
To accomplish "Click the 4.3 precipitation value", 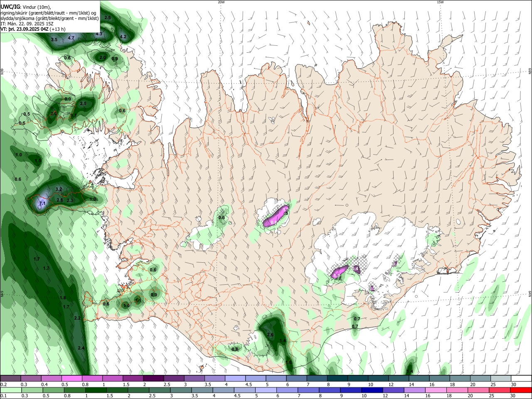I will (99, 34).
